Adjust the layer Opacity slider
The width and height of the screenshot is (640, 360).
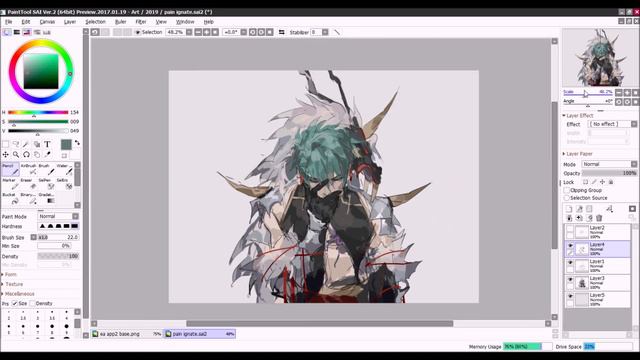(x=609, y=173)
